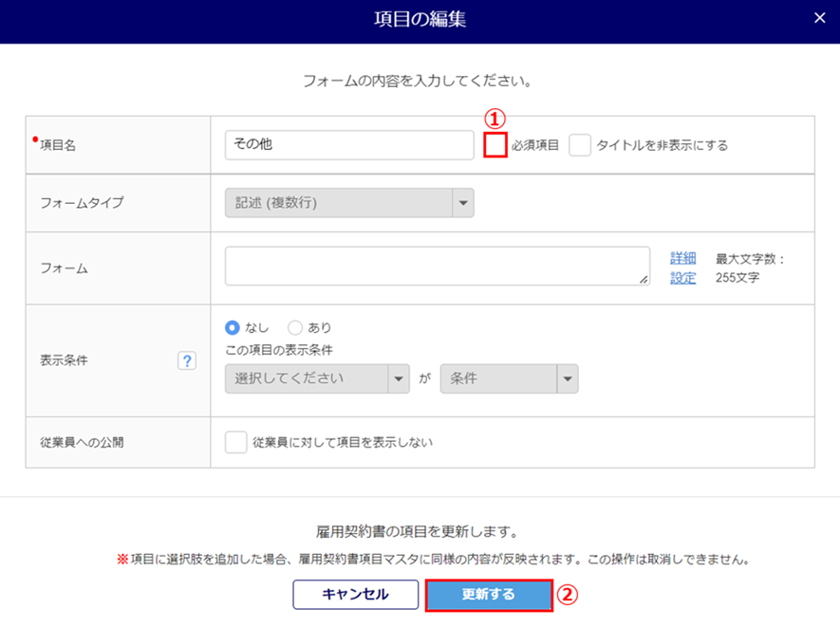Enable the 必須項目 checkbox
840x627 pixels.
pyautogui.click(x=495, y=145)
